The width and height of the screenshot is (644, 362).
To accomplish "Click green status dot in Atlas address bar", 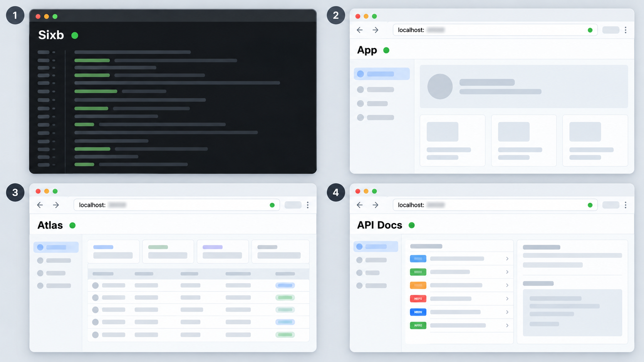I will point(272,205).
